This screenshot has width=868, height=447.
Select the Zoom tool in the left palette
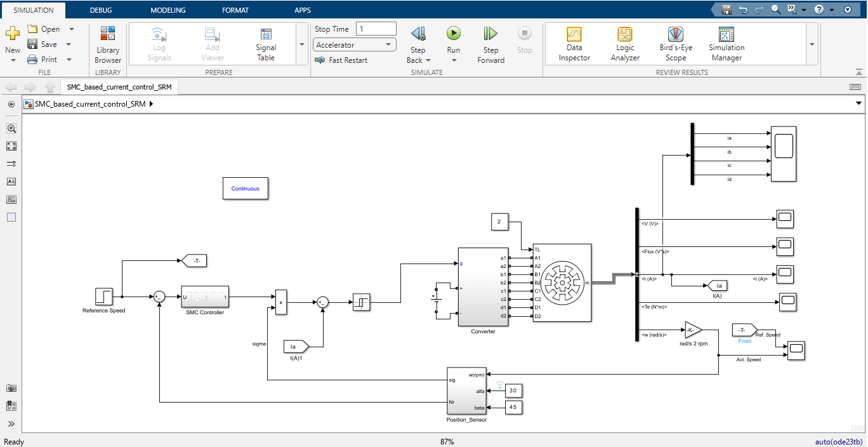click(x=11, y=128)
